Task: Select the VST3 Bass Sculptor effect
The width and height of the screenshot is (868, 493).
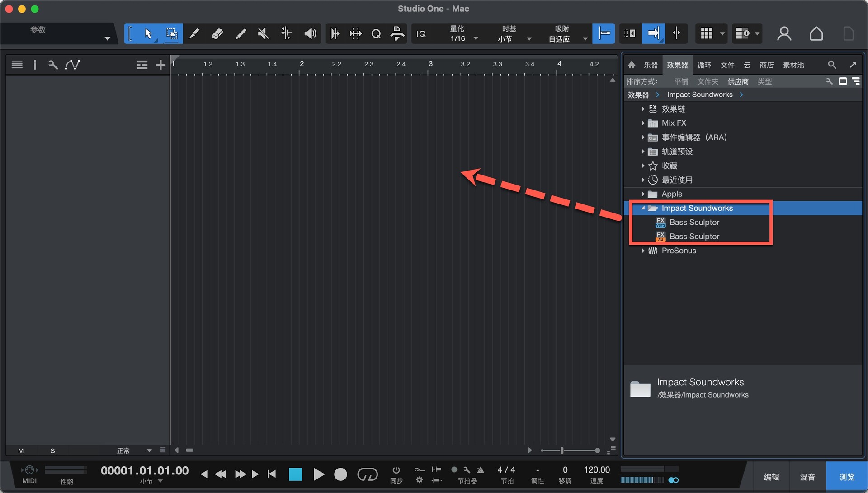Action: click(694, 222)
